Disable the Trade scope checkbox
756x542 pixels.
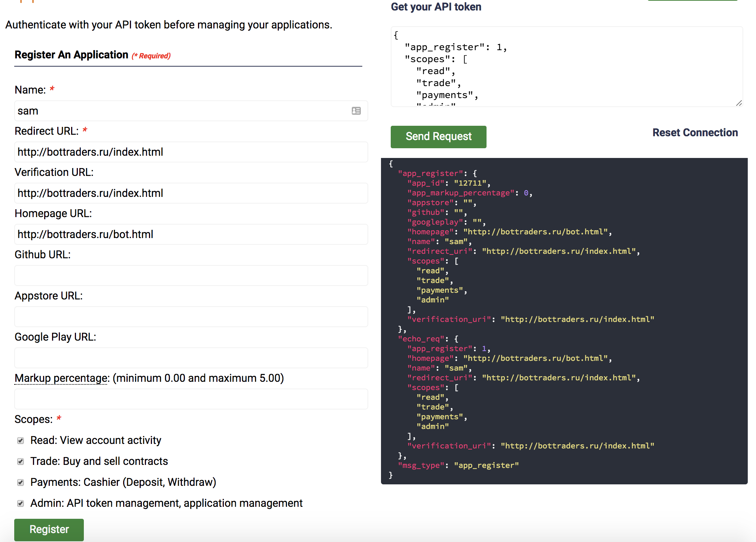pyautogui.click(x=21, y=462)
